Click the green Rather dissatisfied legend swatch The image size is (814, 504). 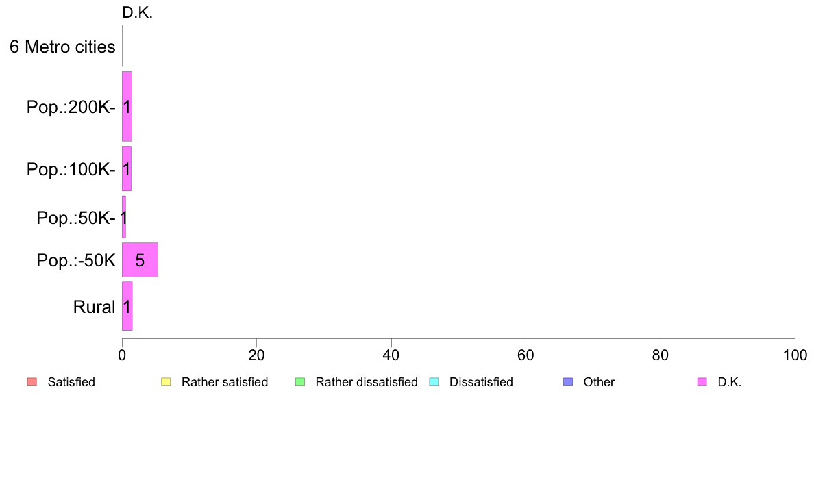click(x=300, y=382)
